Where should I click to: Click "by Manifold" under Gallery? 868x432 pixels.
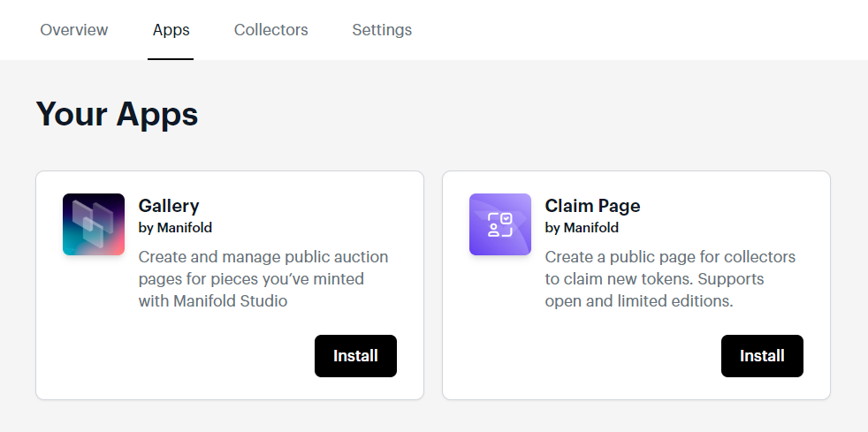pos(175,227)
